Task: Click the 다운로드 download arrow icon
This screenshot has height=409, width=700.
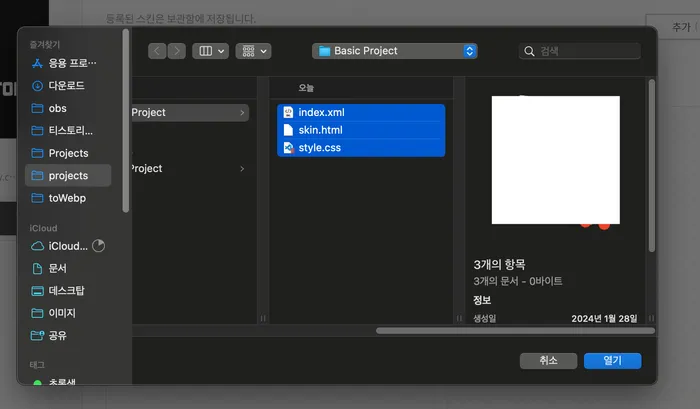Action: point(37,86)
